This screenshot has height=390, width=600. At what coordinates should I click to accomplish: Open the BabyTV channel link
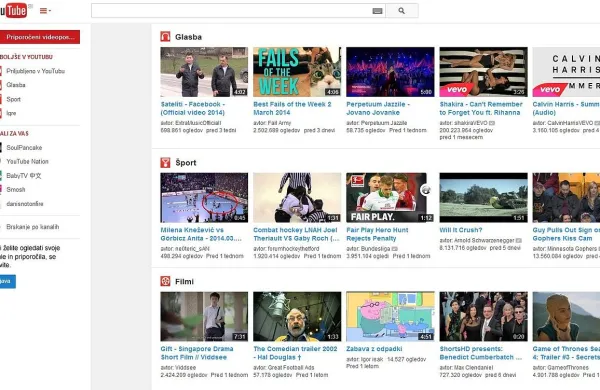coord(24,176)
